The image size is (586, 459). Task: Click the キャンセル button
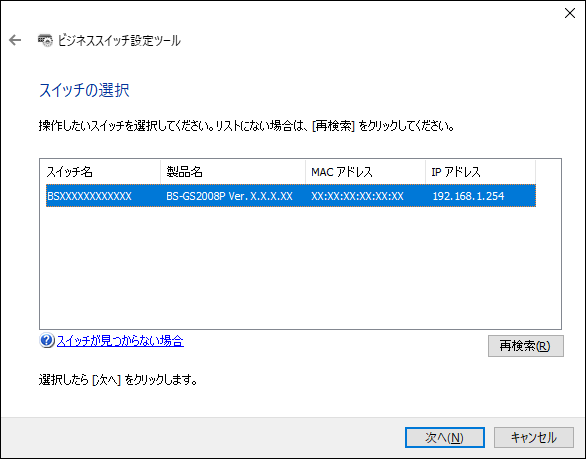[533, 437]
